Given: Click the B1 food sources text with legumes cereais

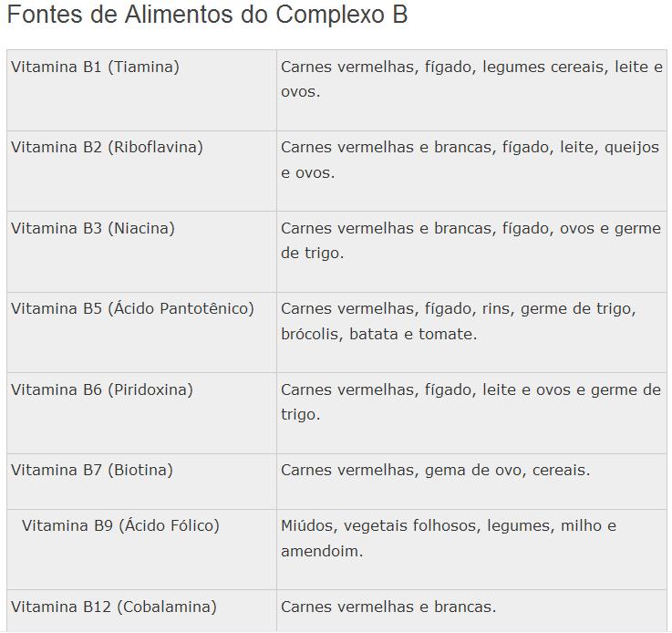Looking at the screenshot, I should coord(471,79).
